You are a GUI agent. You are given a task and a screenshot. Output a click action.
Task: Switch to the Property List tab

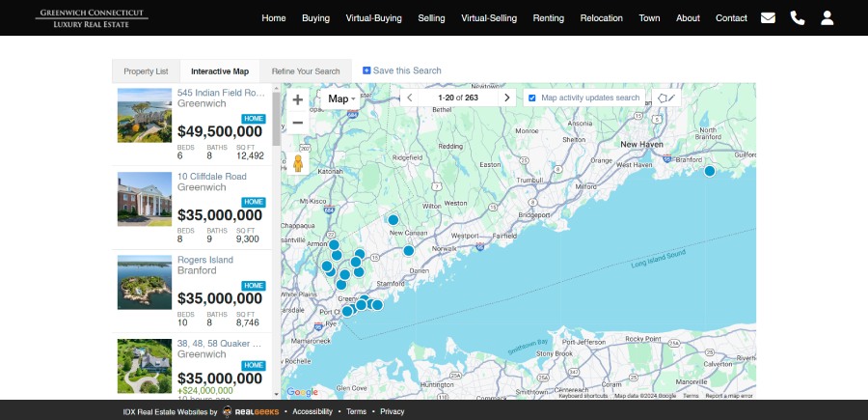147,71
